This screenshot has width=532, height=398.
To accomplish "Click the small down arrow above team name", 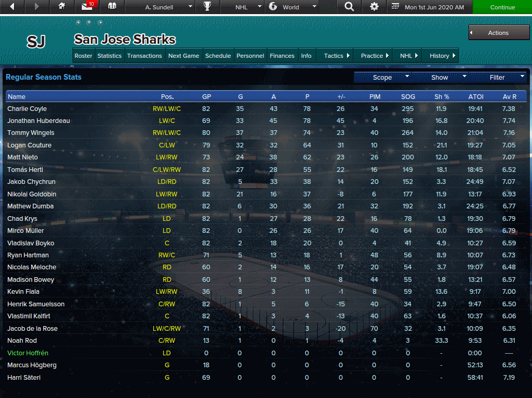I will 89,22.
